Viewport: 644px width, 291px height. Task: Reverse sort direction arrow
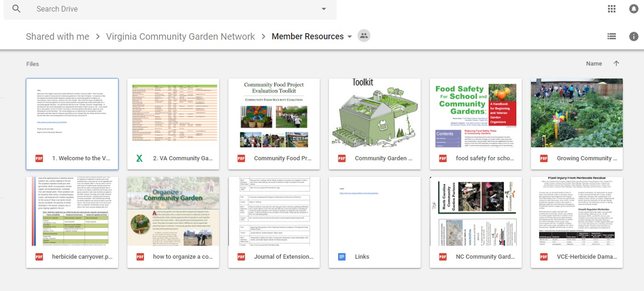(x=616, y=64)
